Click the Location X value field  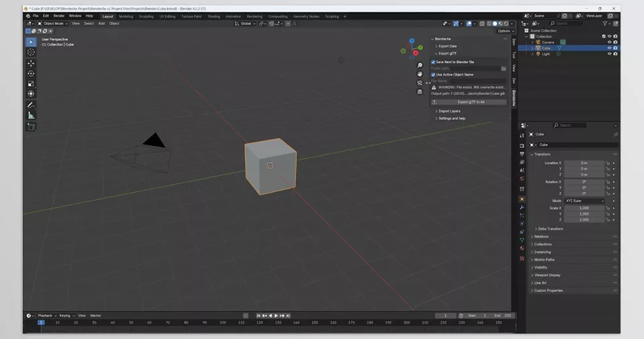coord(584,163)
